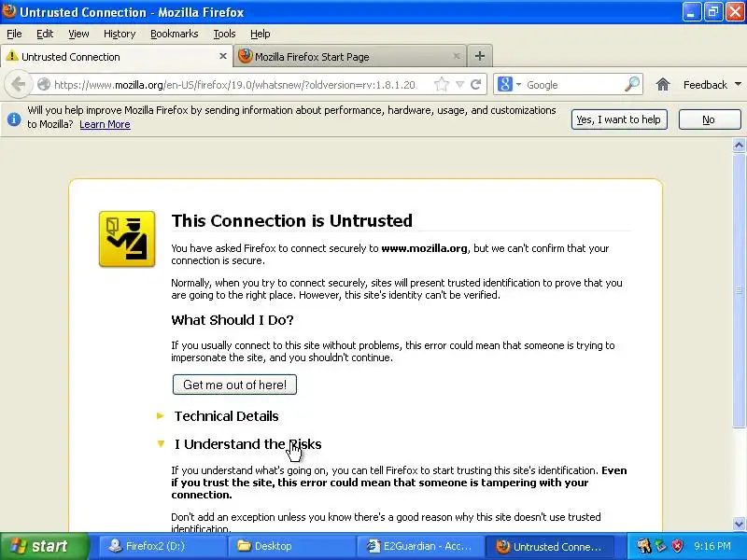This screenshot has height=560, width=747.
Task: Close the Untrusted Connection tab
Action: coord(222,56)
